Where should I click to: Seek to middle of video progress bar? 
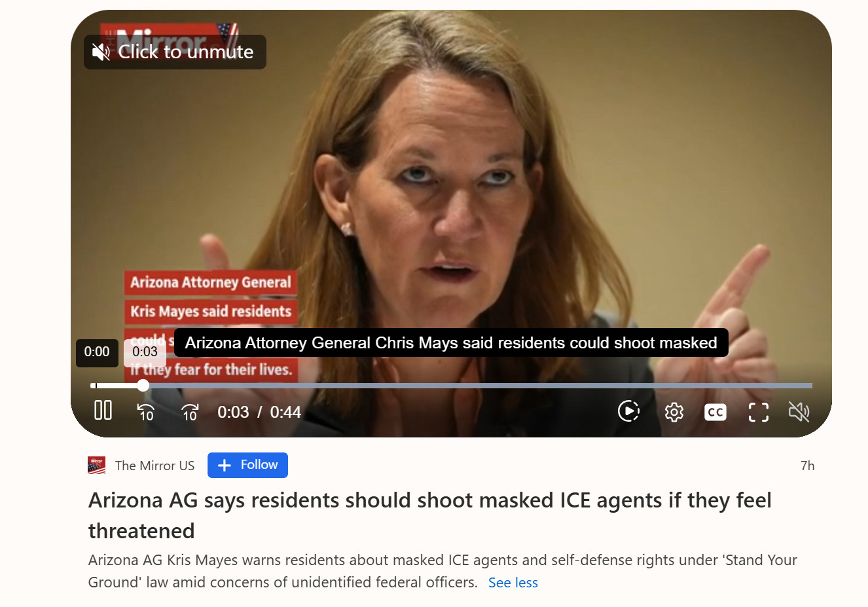pyautogui.click(x=452, y=386)
